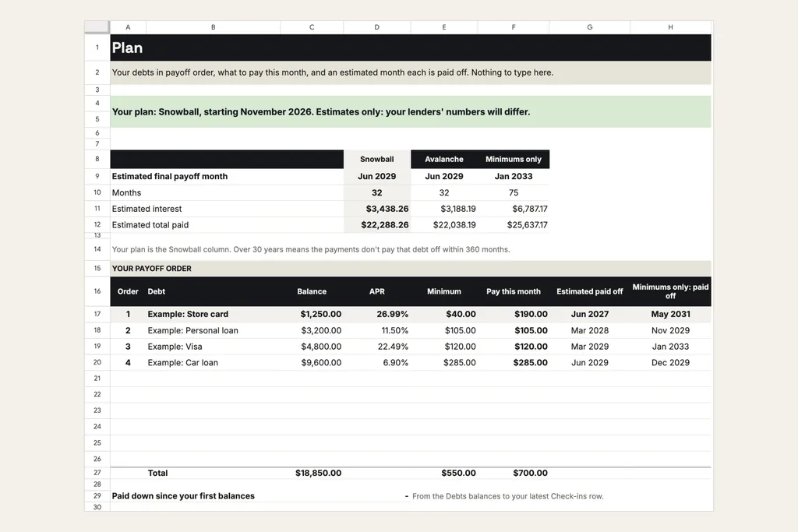This screenshot has width=798, height=532.
Task: Click the Avalanche column heading
Action: coord(444,159)
